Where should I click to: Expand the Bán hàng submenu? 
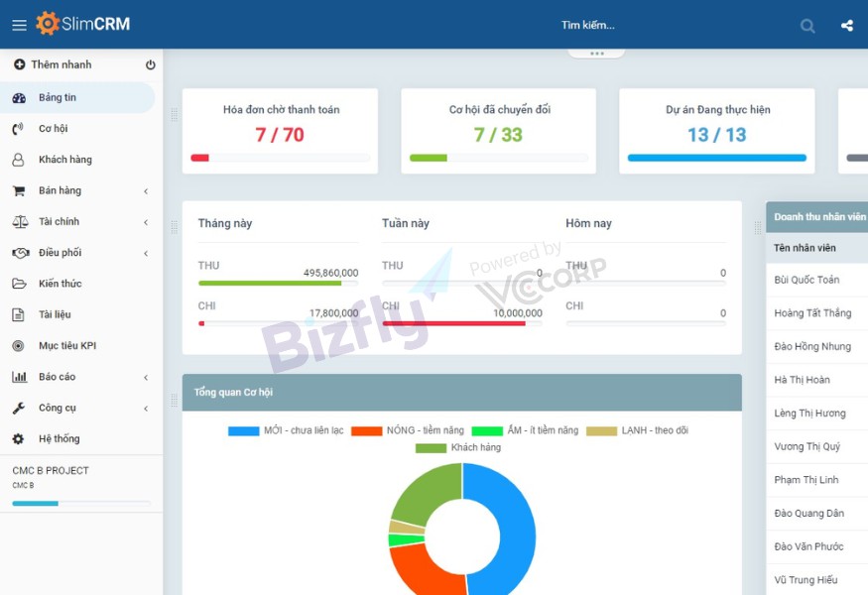click(x=146, y=191)
